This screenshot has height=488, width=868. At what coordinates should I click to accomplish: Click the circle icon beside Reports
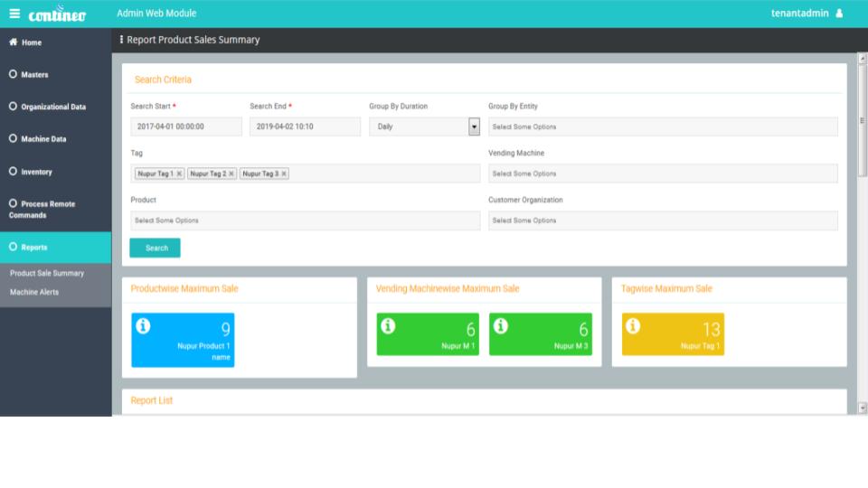(13, 247)
